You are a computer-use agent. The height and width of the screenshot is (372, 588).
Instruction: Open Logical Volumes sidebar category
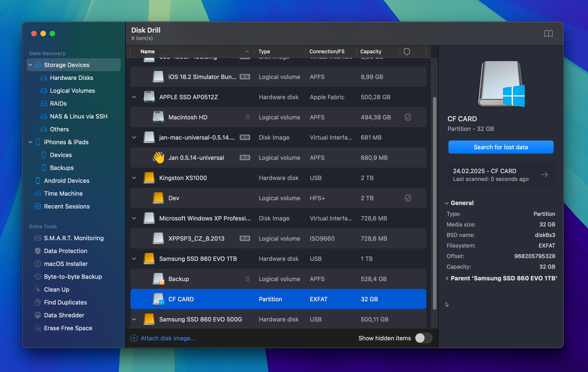click(x=72, y=91)
